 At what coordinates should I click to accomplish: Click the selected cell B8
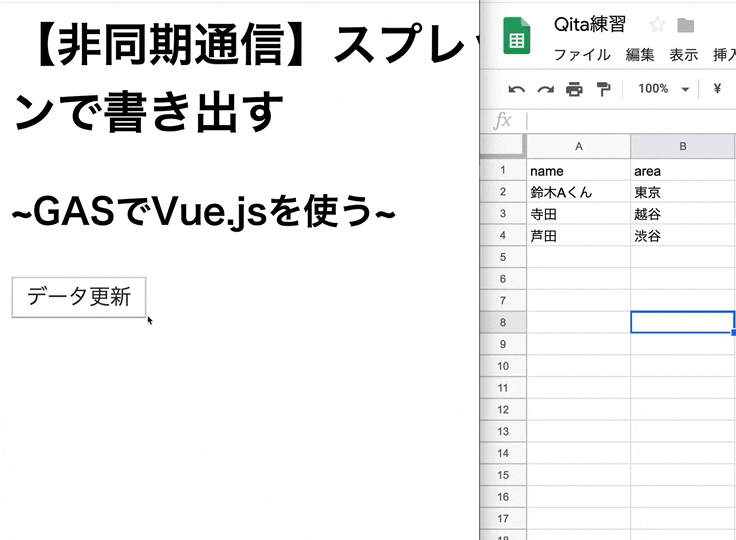[x=682, y=322]
